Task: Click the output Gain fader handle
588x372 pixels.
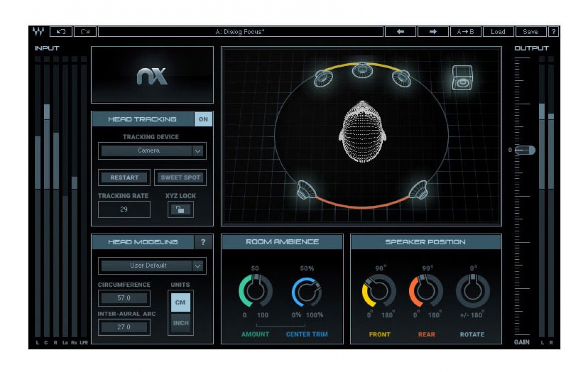Action: pyautogui.click(x=525, y=150)
